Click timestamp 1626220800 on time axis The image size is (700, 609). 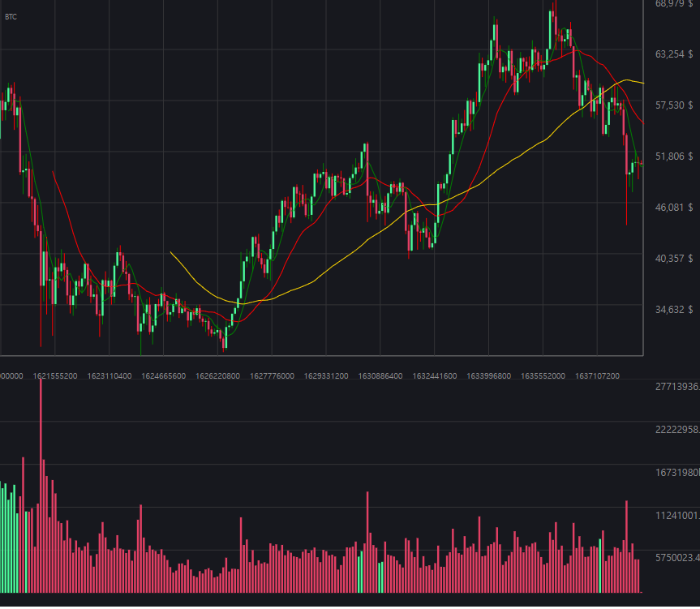click(x=218, y=376)
